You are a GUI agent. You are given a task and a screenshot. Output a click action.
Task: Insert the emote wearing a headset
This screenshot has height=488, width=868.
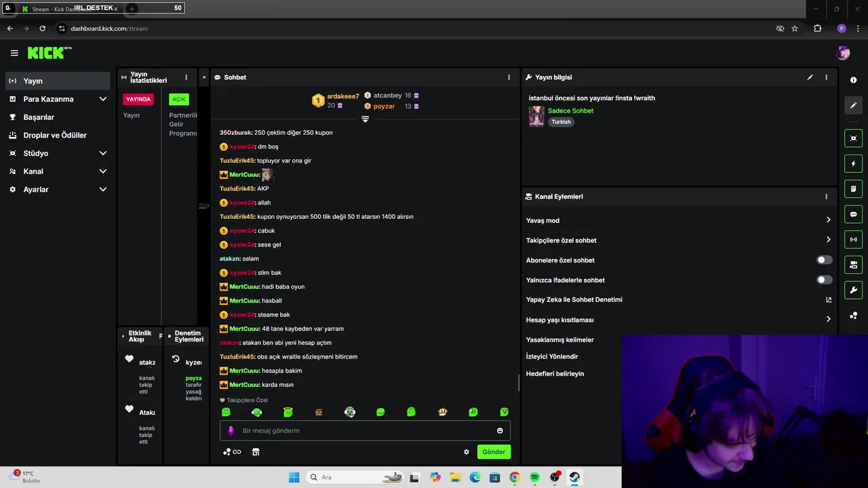[256, 412]
